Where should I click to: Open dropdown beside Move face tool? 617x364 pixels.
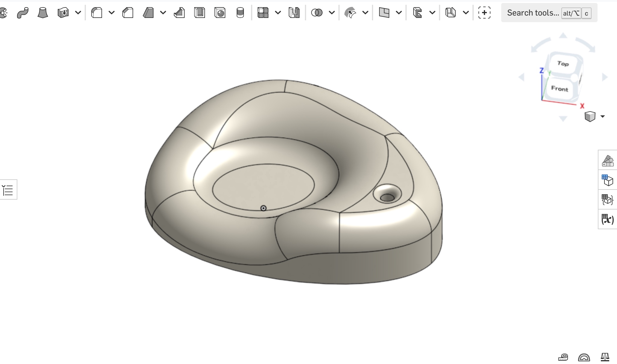click(x=365, y=13)
